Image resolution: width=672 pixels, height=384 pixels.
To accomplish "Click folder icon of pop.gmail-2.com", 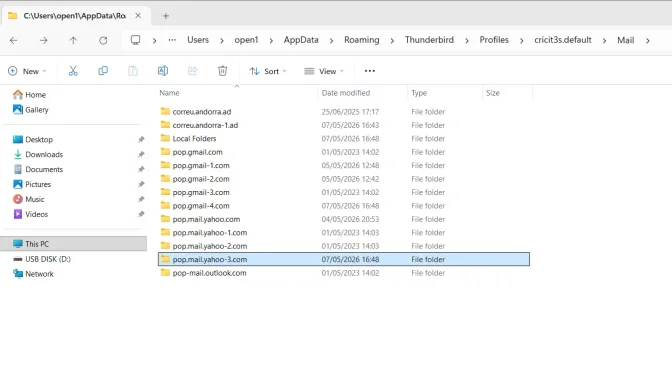I will pos(165,178).
